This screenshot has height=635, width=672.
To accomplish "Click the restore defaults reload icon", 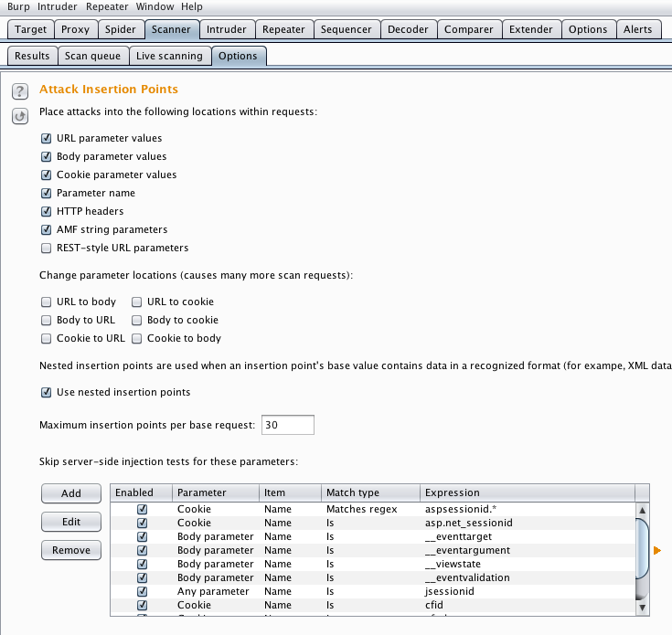I will click(x=19, y=116).
